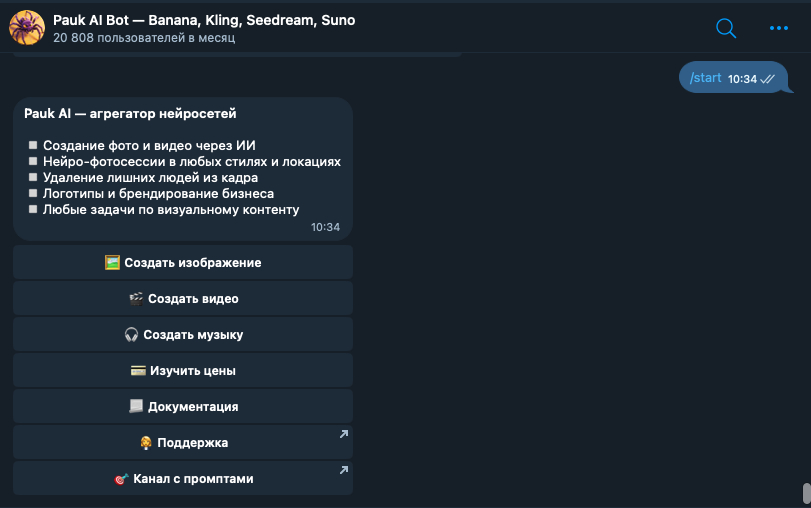Click the monthly users count subtitle

coord(144,38)
